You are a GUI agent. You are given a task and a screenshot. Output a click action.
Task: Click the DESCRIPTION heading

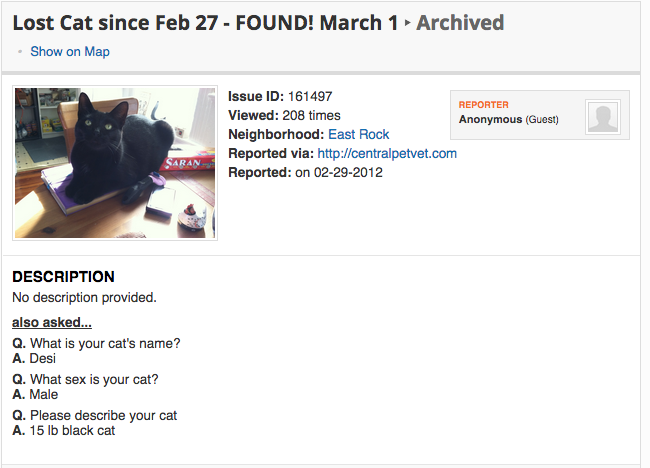pos(63,276)
